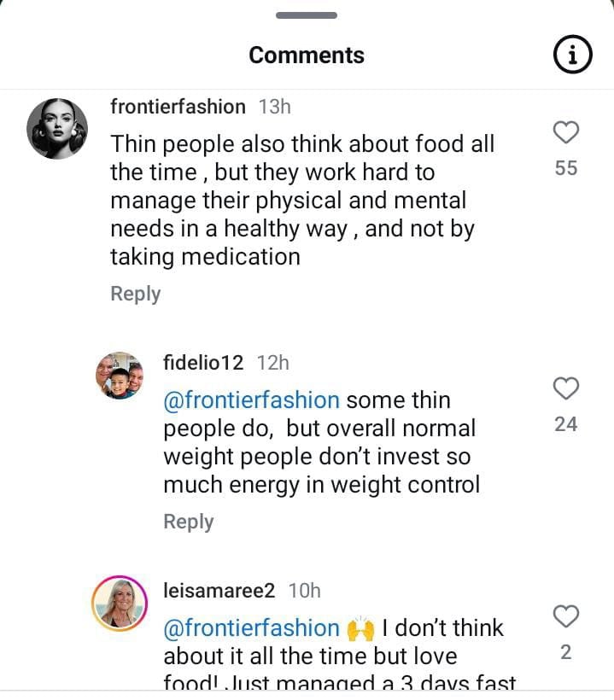Tap @frontierfashion mention in leisamaree2 reply
Screen dimensions: 614x700
[251, 628]
